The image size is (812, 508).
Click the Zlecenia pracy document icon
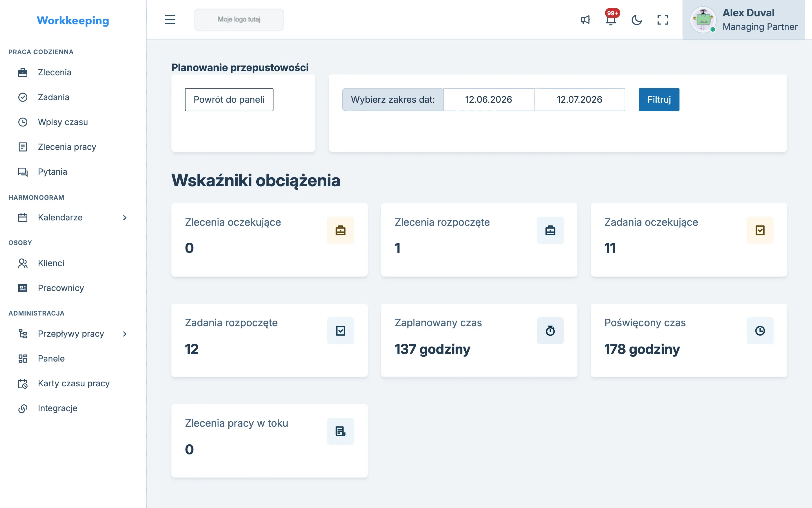pos(23,147)
